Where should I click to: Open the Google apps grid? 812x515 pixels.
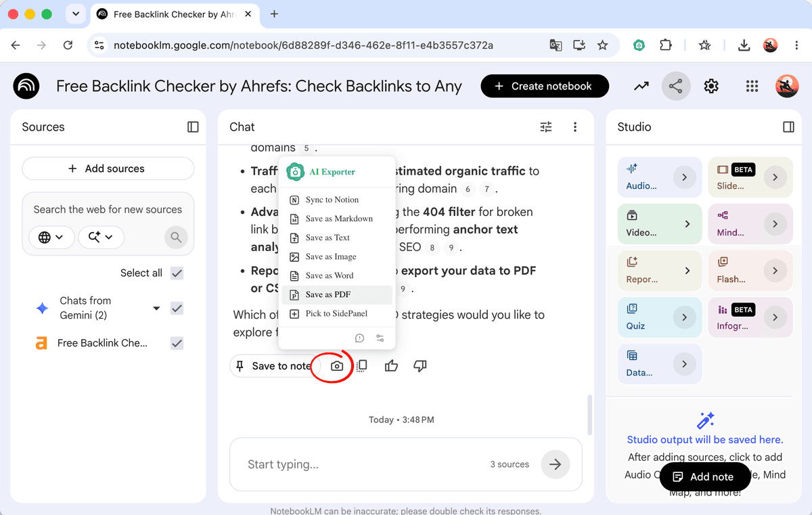(x=752, y=86)
